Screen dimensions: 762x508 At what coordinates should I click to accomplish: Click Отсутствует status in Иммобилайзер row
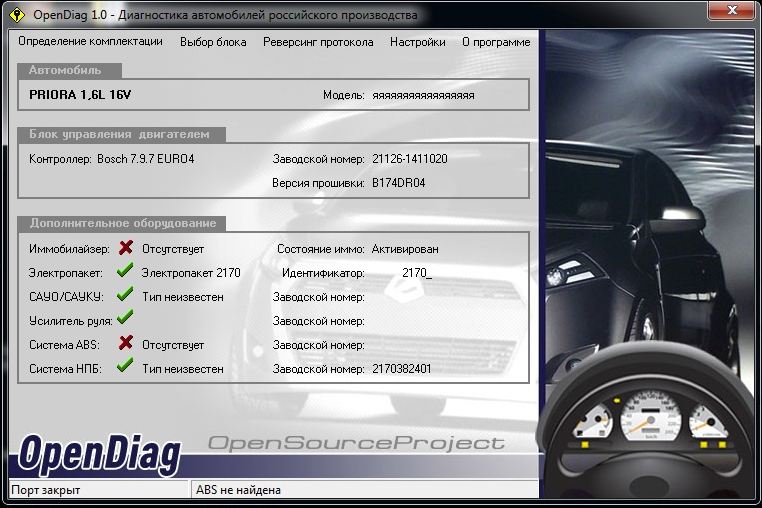tap(173, 249)
